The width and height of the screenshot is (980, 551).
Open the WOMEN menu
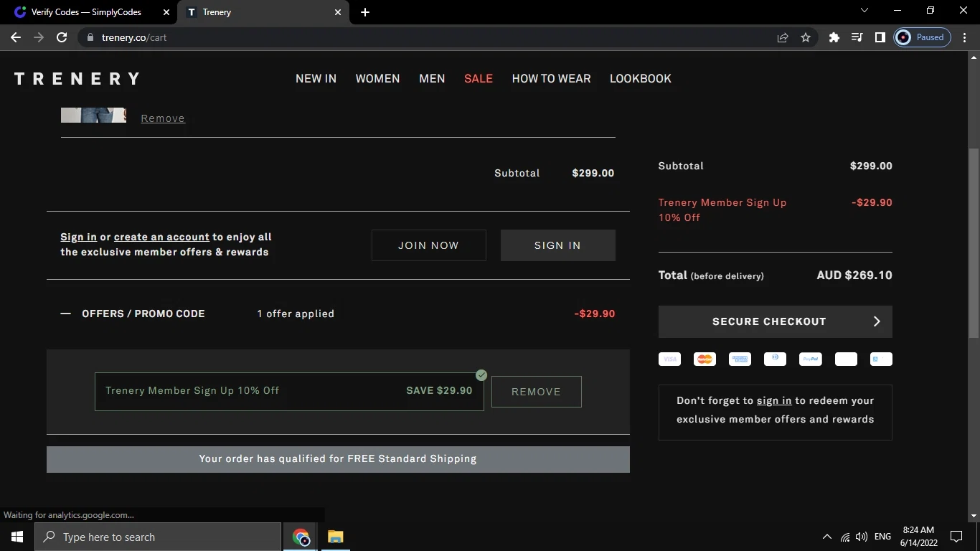coord(377,79)
